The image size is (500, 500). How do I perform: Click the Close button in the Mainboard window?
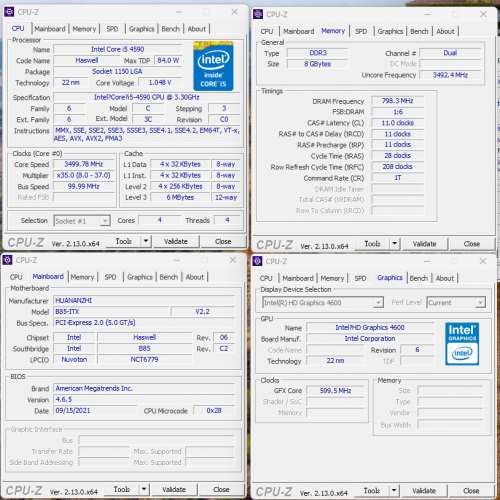pos(221,489)
